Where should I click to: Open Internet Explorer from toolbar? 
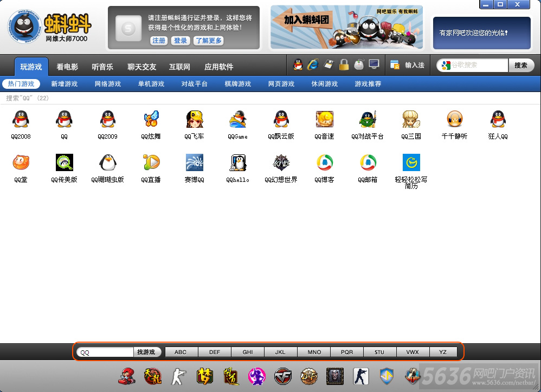pos(313,65)
